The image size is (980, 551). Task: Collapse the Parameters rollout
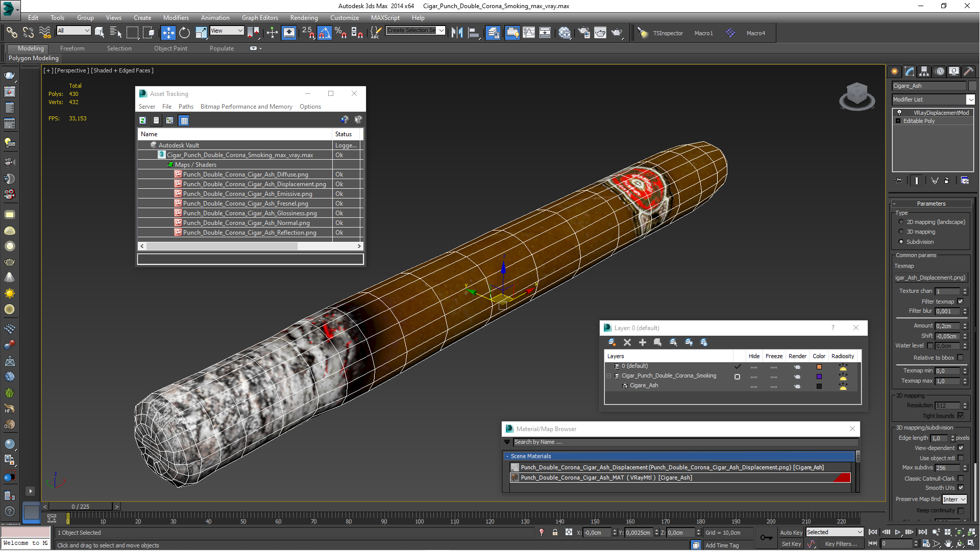tap(931, 204)
